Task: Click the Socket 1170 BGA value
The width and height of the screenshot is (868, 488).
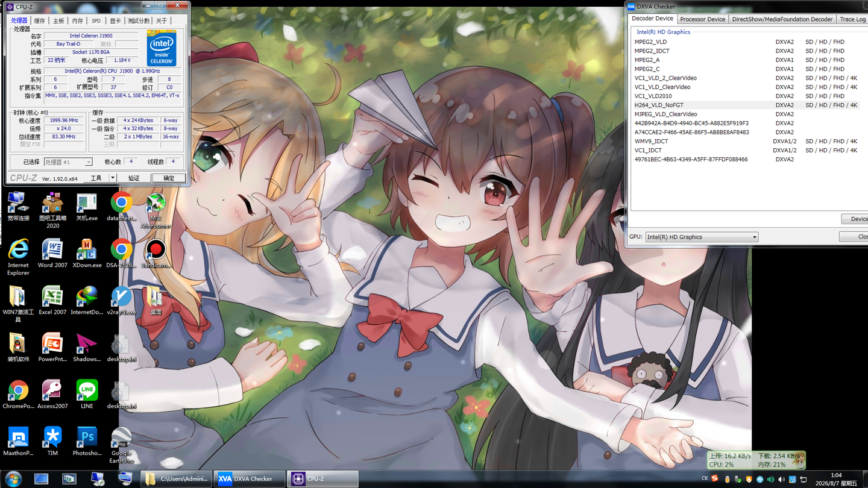Action: [91, 52]
